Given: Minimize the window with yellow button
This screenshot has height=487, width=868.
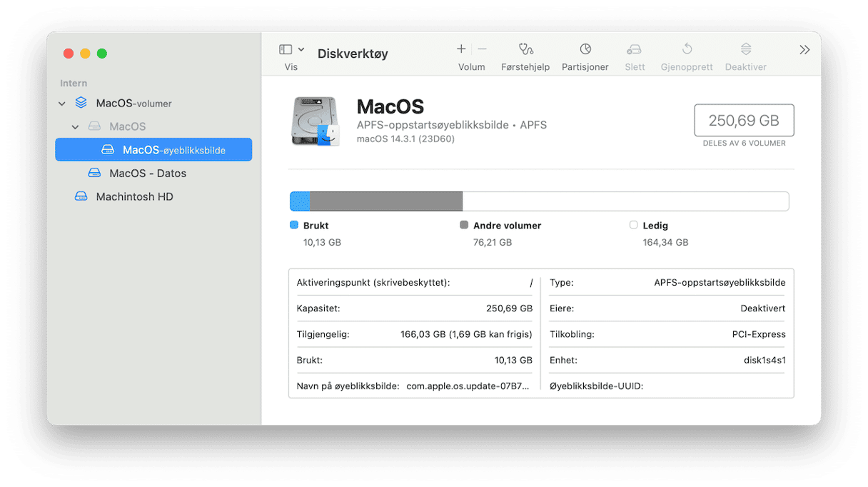Looking at the screenshot, I should click(85, 54).
